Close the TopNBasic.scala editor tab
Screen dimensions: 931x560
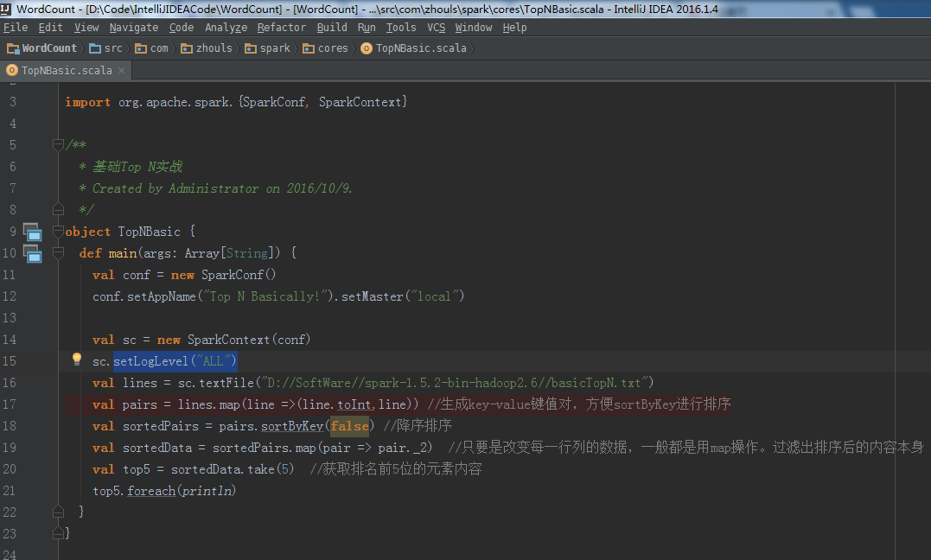point(122,70)
